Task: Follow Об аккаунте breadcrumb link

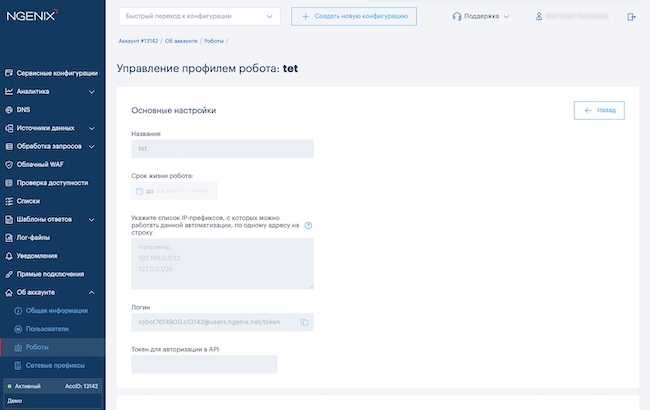Action: click(181, 41)
